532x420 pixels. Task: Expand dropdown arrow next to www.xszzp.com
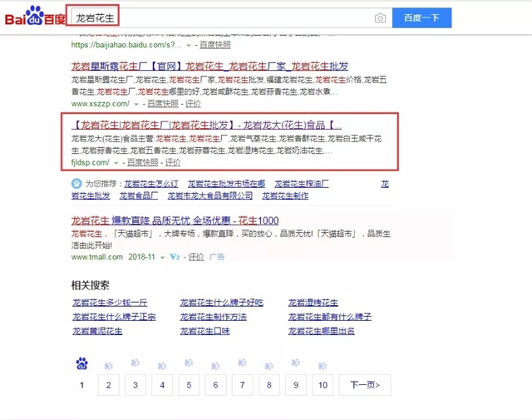point(138,104)
